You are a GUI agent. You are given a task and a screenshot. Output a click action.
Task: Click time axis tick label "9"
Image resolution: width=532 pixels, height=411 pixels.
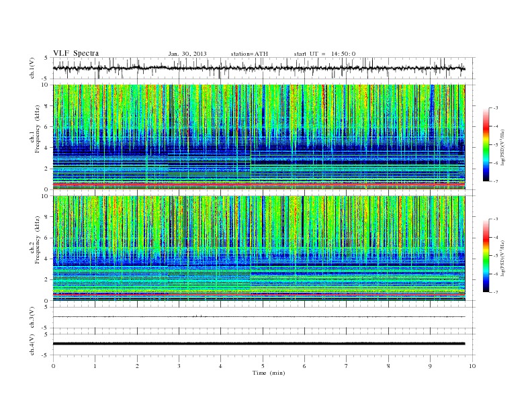tap(430, 366)
